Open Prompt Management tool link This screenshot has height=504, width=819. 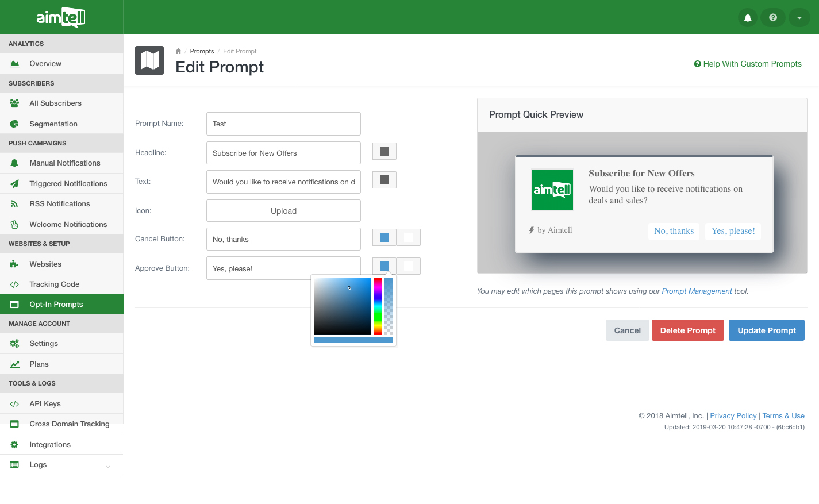tap(697, 291)
